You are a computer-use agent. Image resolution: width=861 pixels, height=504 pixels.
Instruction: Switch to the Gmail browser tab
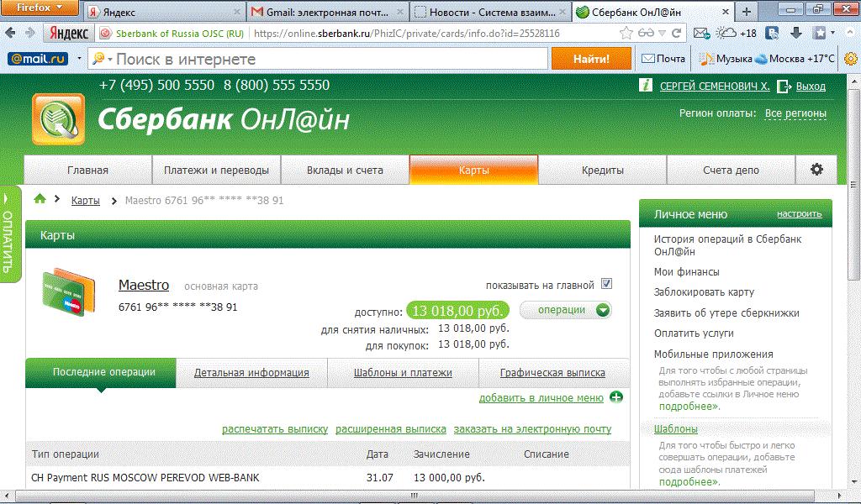[x=327, y=12]
